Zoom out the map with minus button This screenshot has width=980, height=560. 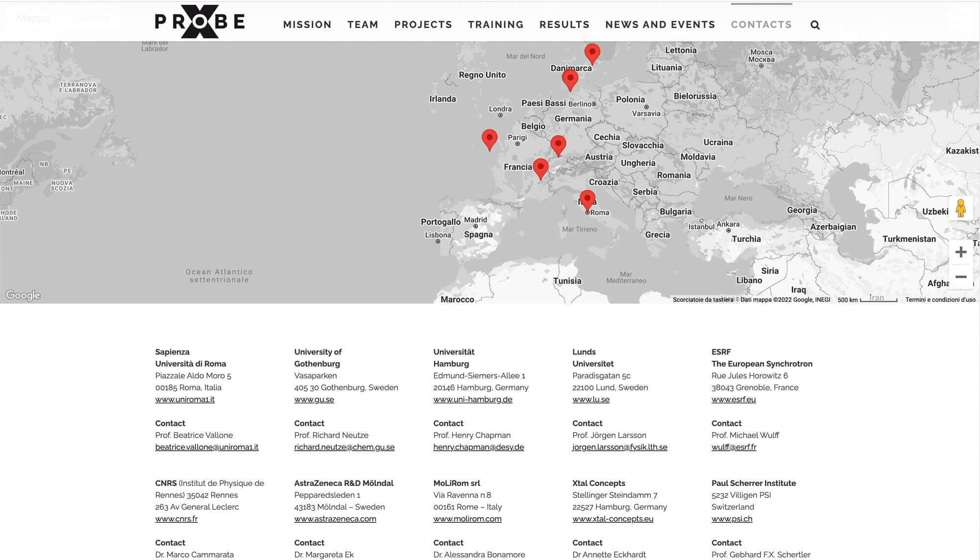pyautogui.click(x=960, y=277)
